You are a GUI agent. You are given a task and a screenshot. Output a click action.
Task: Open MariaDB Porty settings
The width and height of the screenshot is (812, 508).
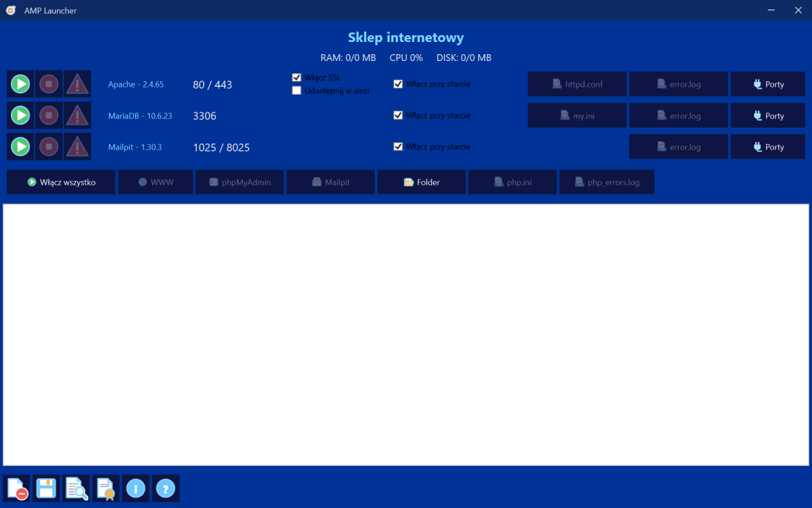(768, 116)
